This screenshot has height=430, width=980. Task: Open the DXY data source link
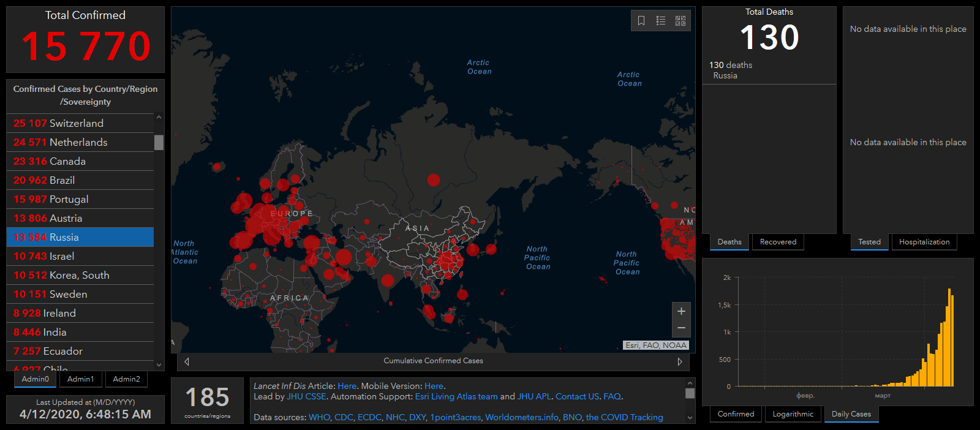(x=417, y=417)
